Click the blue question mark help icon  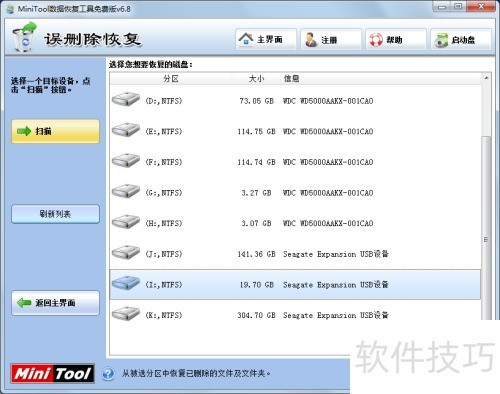[108, 374]
